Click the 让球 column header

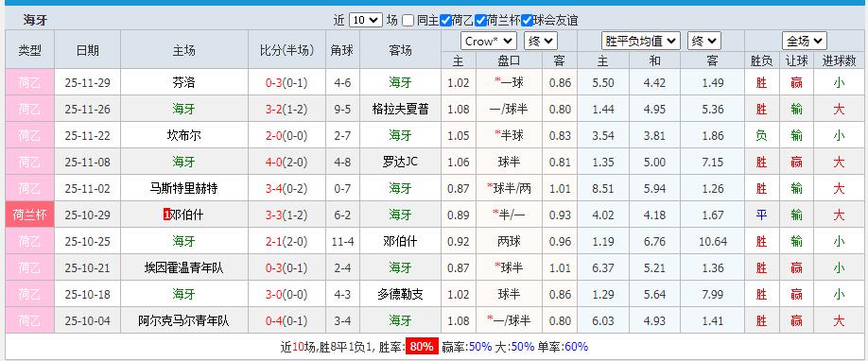[x=796, y=60]
